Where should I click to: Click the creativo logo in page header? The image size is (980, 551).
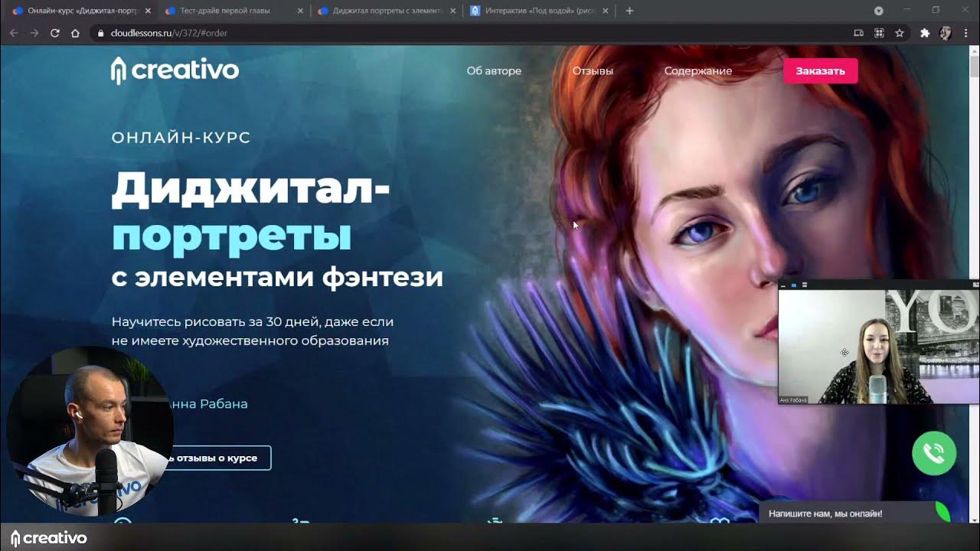175,70
